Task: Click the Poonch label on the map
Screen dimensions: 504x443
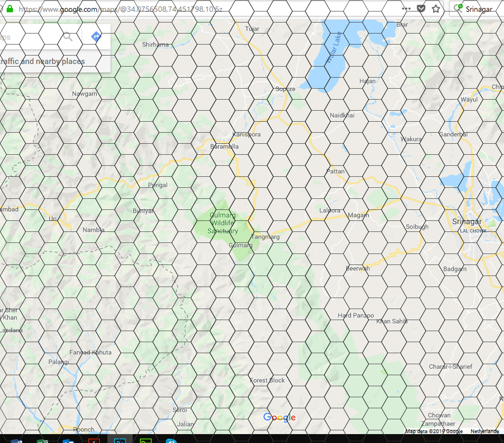Action: point(84,429)
